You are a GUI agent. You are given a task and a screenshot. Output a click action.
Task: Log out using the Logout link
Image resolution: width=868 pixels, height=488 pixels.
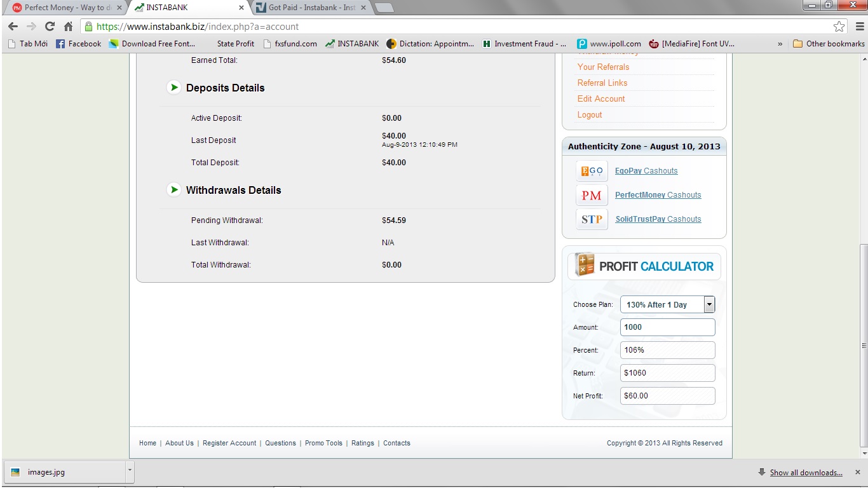coord(590,114)
